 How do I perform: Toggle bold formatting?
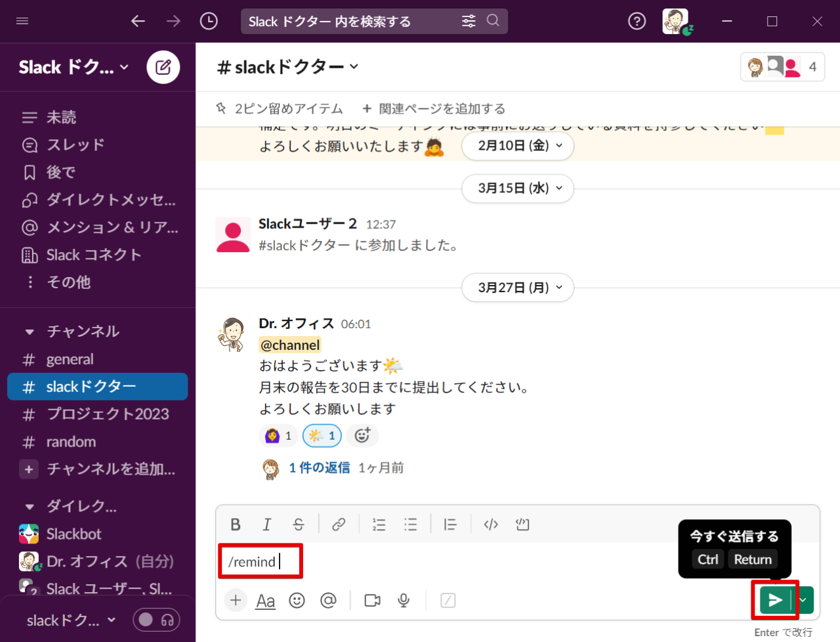pyautogui.click(x=236, y=524)
